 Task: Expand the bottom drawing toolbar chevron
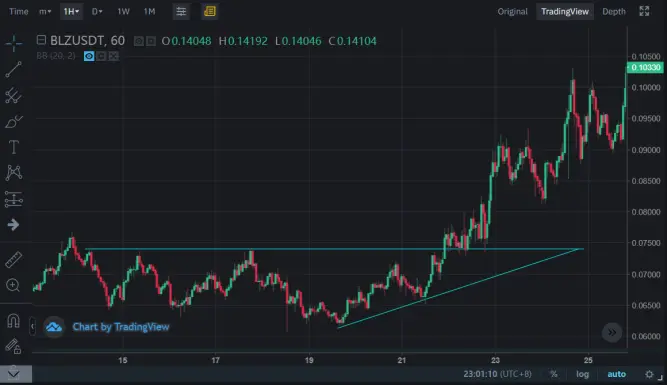pos(14,374)
